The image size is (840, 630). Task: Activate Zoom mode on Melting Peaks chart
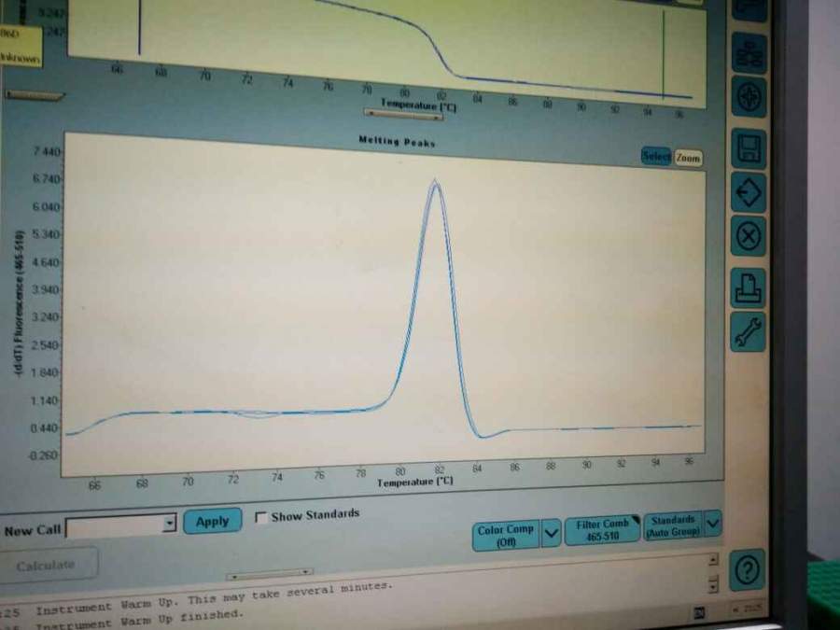pyautogui.click(x=688, y=158)
